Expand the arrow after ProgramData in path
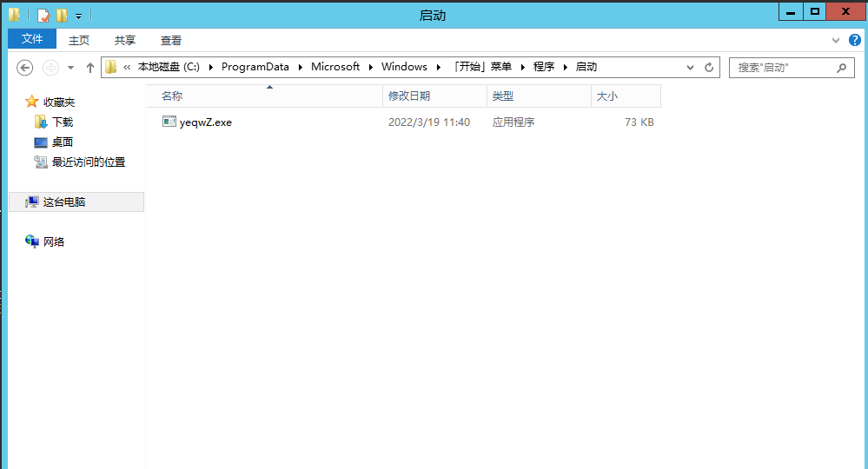The height and width of the screenshot is (469, 868). click(x=300, y=68)
